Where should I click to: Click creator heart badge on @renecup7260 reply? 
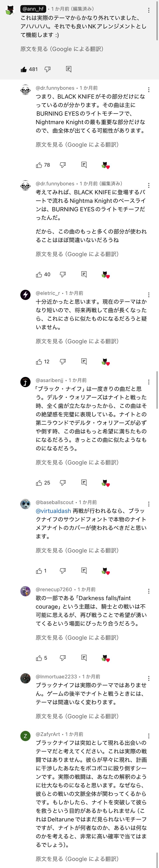coord(106,658)
